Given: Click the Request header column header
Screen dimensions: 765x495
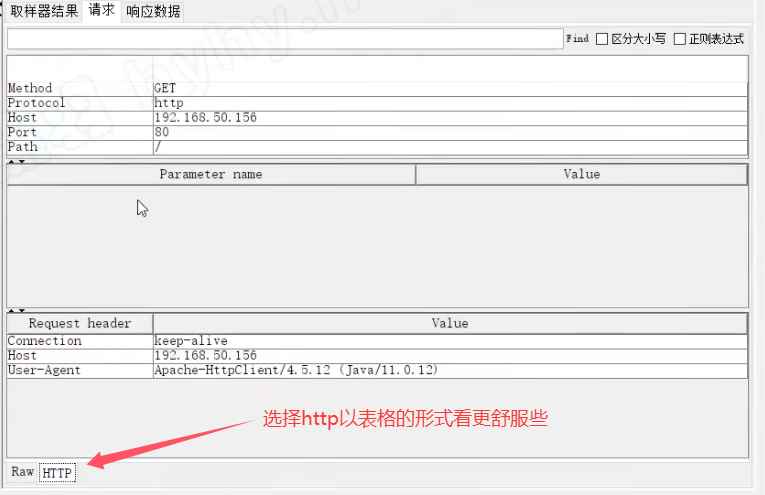Looking at the screenshot, I should [80, 324].
